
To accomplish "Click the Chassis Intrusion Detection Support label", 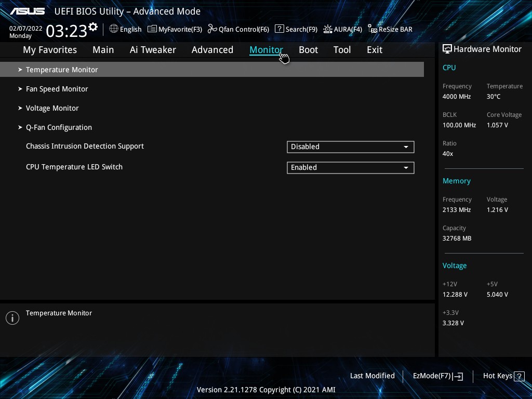I will click(x=85, y=146).
